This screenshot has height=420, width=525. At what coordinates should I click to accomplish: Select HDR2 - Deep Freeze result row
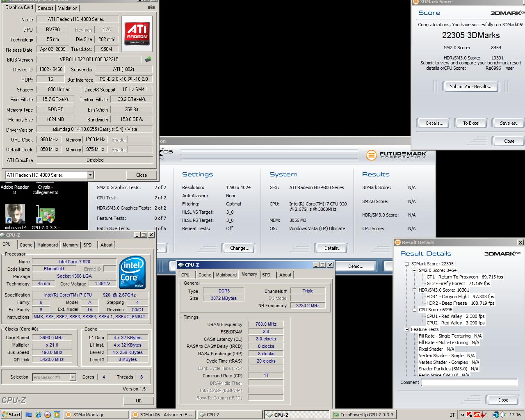tap(461, 303)
